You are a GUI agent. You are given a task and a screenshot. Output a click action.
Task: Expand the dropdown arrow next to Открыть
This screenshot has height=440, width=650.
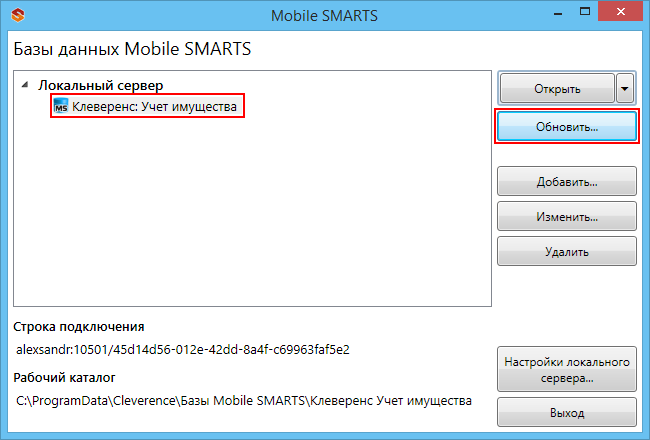(x=625, y=88)
